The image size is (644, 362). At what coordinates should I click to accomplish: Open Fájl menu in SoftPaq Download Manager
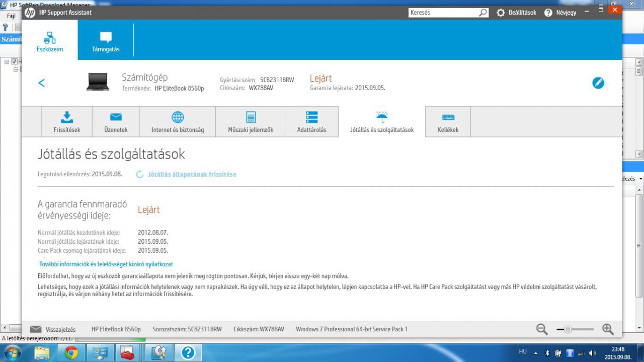(x=11, y=16)
